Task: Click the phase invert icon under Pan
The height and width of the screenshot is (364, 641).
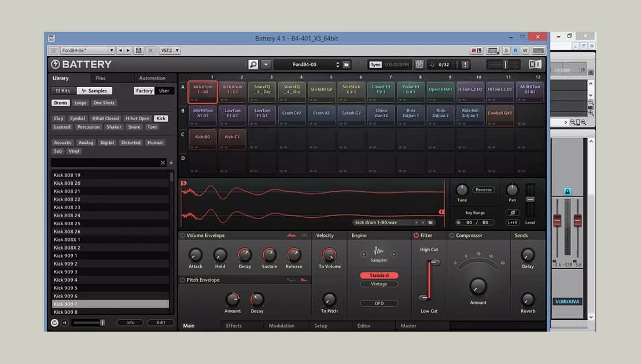Action: coord(513,213)
